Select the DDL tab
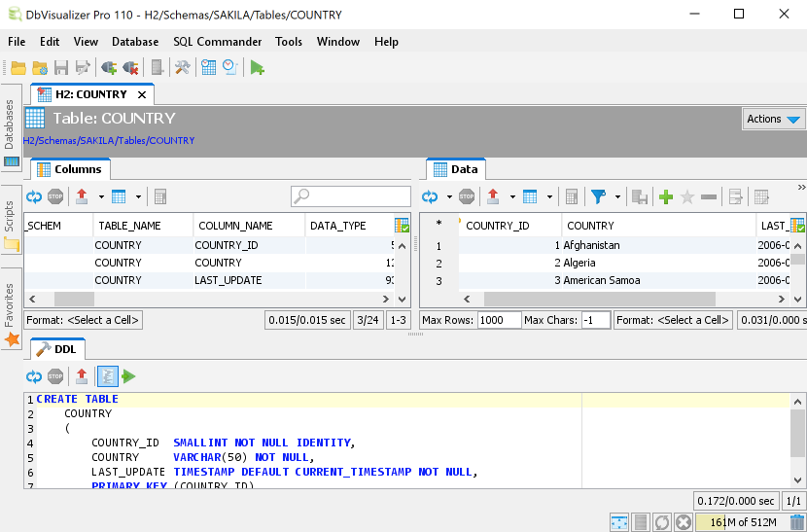This screenshot has width=807, height=532. (x=57, y=349)
